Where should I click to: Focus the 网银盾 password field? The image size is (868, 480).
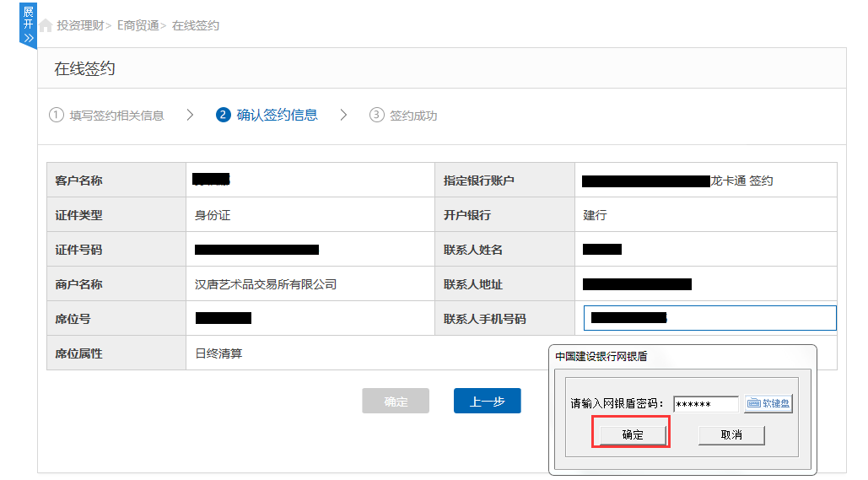pyautogui.click(x=706, y=404)
